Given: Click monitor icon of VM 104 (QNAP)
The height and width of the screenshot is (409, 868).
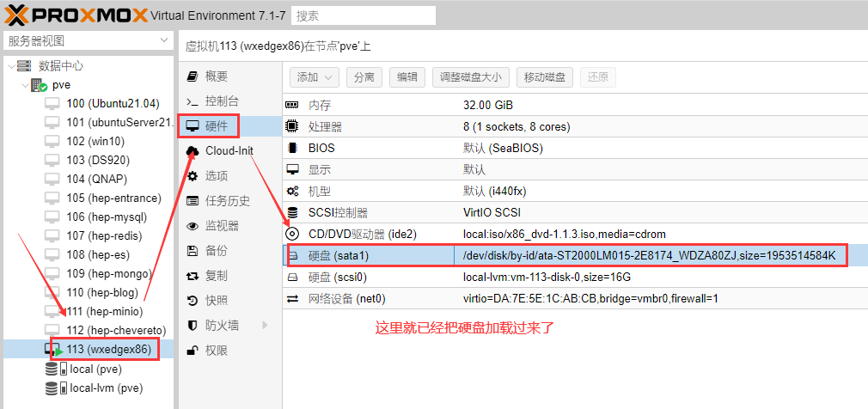Looking at the screenshot, I should coord(52,179).
